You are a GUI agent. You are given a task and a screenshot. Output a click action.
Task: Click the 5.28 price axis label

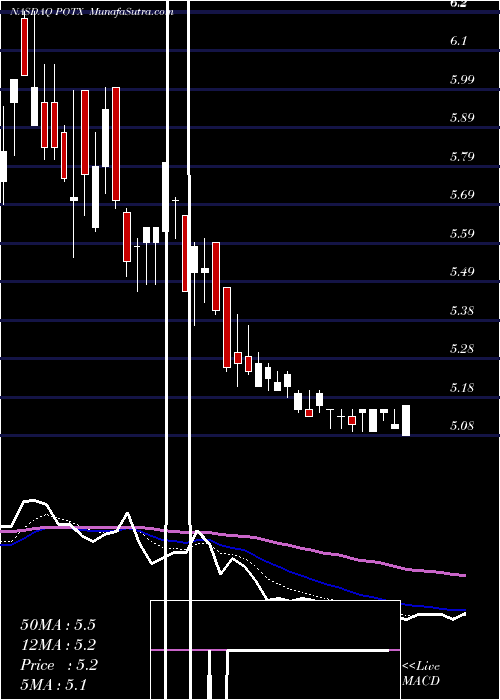(462, 348)
